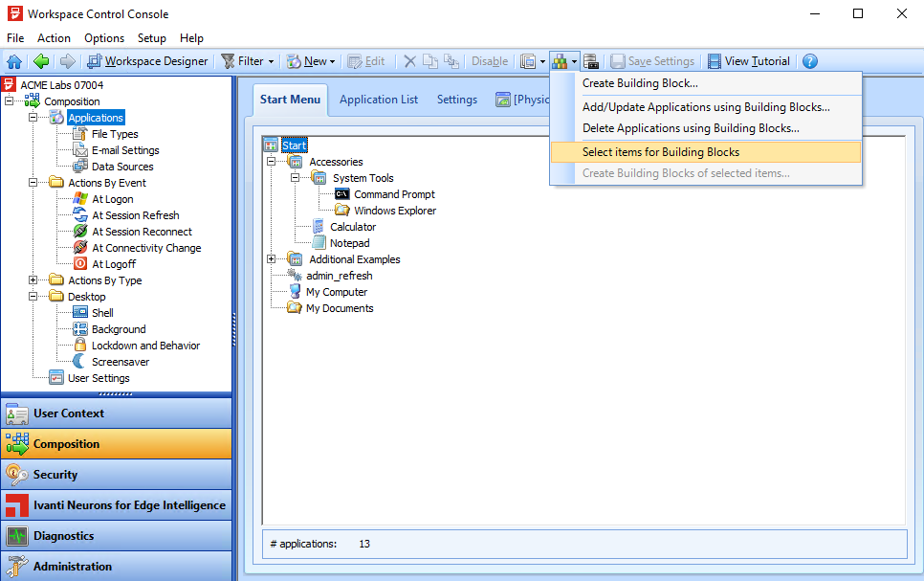Select Command Prompt application icon
The height and width of the screenshot is (581, 924).
point(341,194)
